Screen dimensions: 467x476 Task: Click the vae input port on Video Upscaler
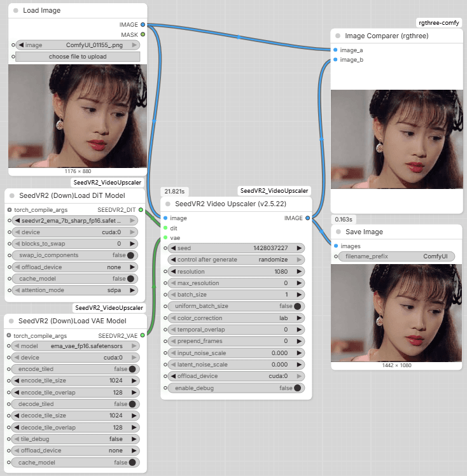coord(165,237)
